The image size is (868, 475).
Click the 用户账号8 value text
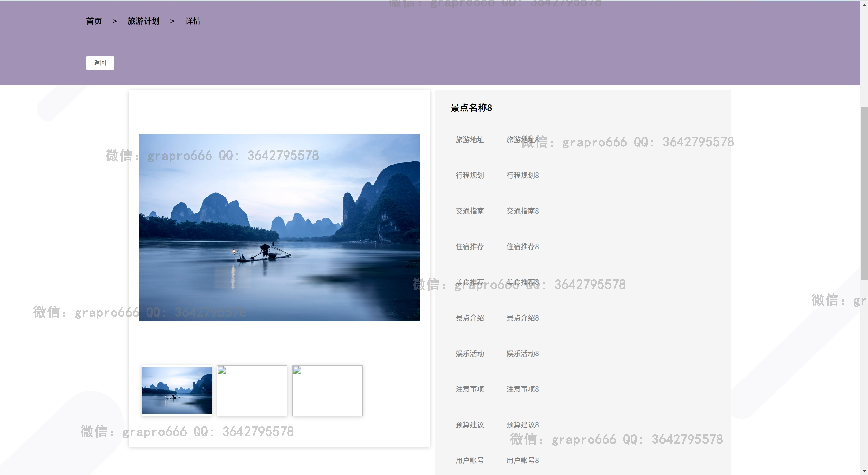click(x=522, y=460)
